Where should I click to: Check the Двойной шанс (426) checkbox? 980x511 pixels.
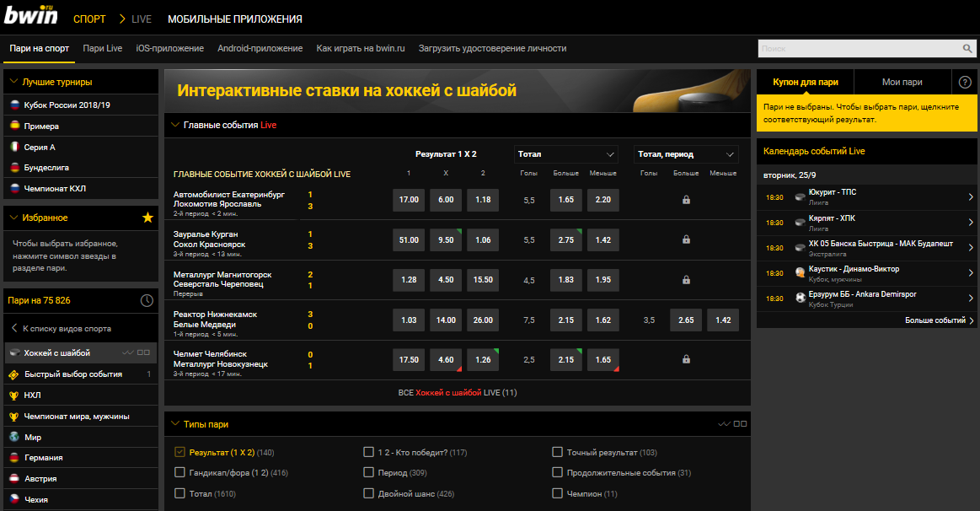click(x=369, y=493)
